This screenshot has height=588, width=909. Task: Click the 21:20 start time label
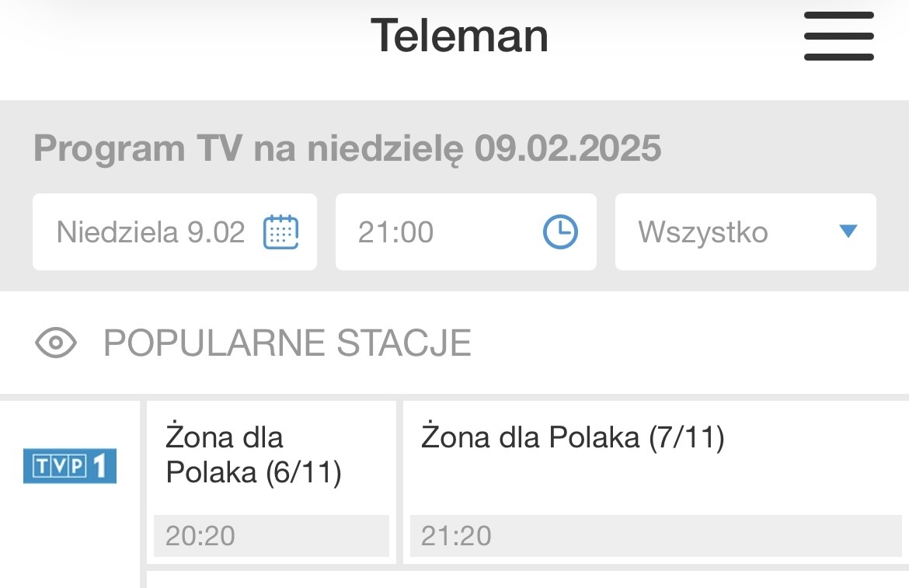tap(456, 536)
